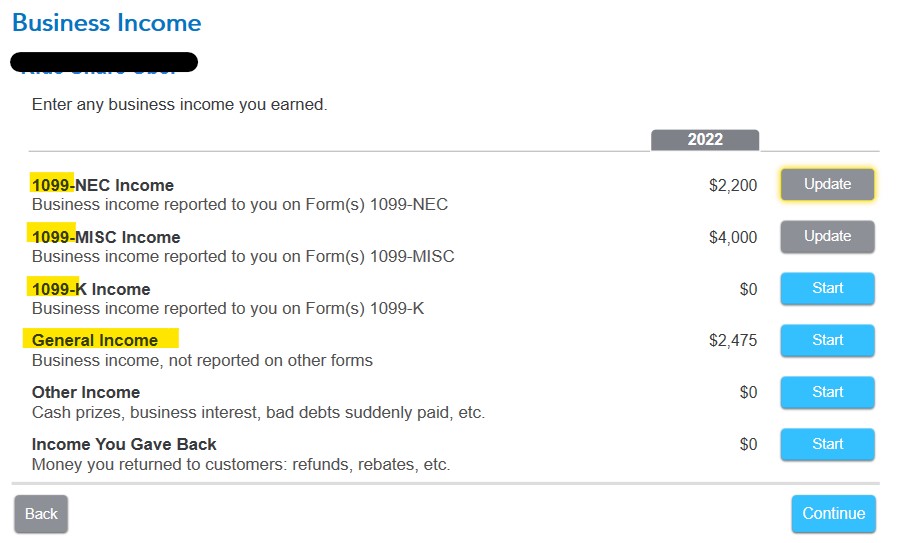This screenshot has height=543, width=907.
Task: Click the $4,000 amount
Action: click(x=733, y=237)
